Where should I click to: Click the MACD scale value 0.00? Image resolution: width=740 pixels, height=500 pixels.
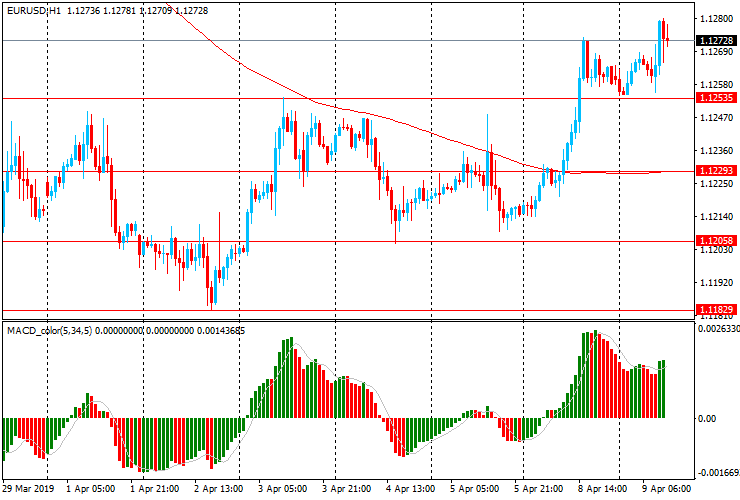point(707,419)
